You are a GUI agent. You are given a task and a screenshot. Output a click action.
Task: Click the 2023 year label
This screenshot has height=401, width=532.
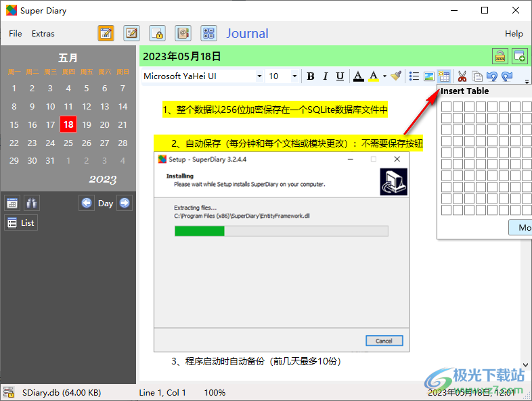(x=103, y=179)
